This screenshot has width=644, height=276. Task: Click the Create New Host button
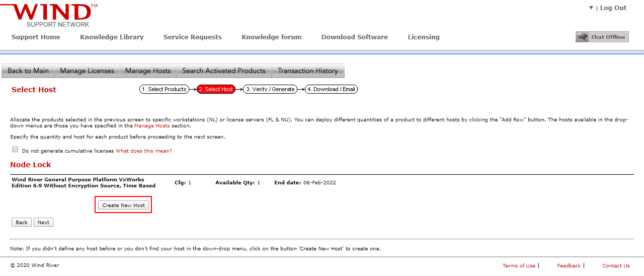pyautogui.click(x=123, y=205)
